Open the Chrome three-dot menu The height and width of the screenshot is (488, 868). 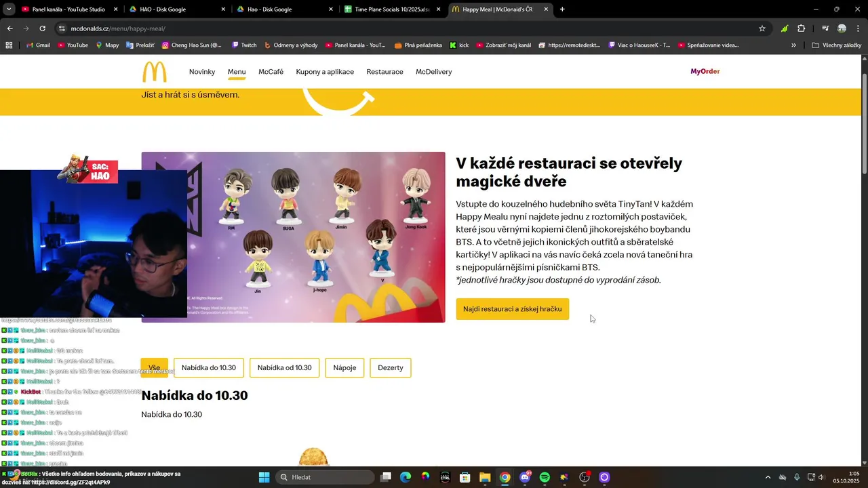[858, 28]
